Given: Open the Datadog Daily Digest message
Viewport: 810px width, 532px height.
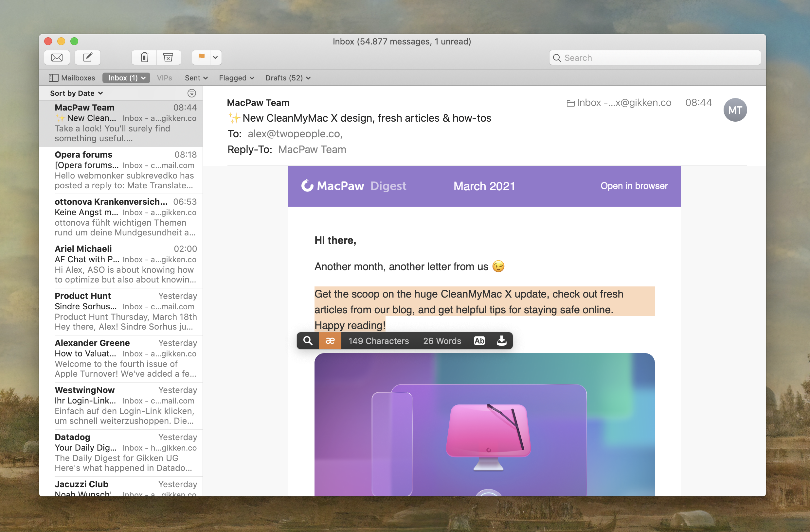Looking at the screenshot, I should click(121, 453).
